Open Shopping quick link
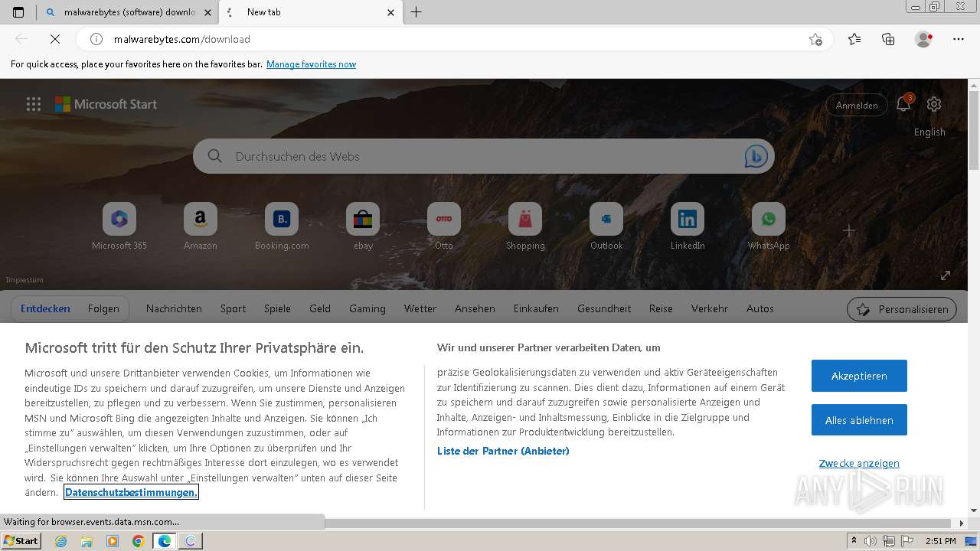Image resolution: width=980 pixels, height=551 pixels. point(525,227)
